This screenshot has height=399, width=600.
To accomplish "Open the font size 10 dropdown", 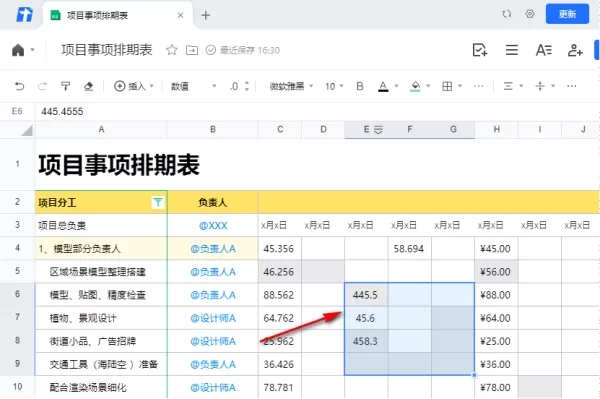I will (334, 86).
